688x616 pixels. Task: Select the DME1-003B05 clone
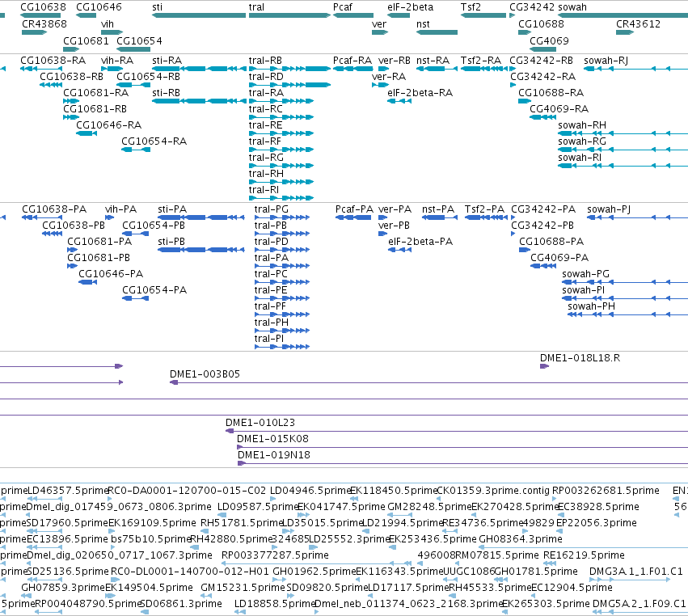(x=428, y=382)
